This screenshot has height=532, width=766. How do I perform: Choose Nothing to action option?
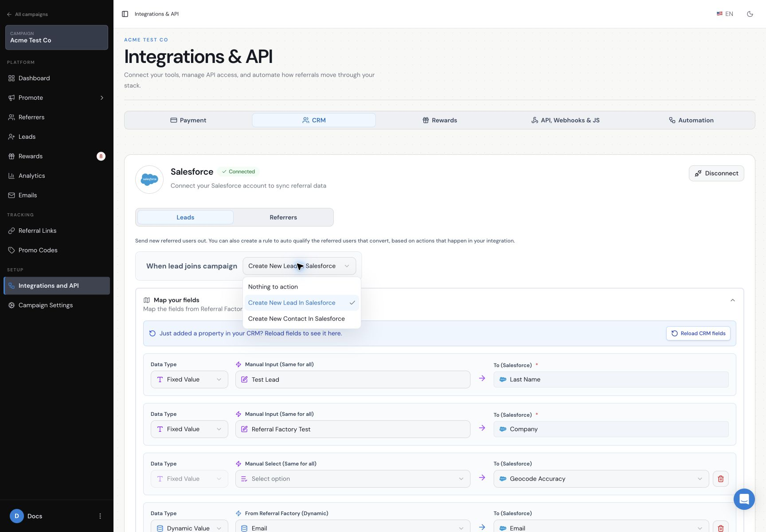pos(302,287)
